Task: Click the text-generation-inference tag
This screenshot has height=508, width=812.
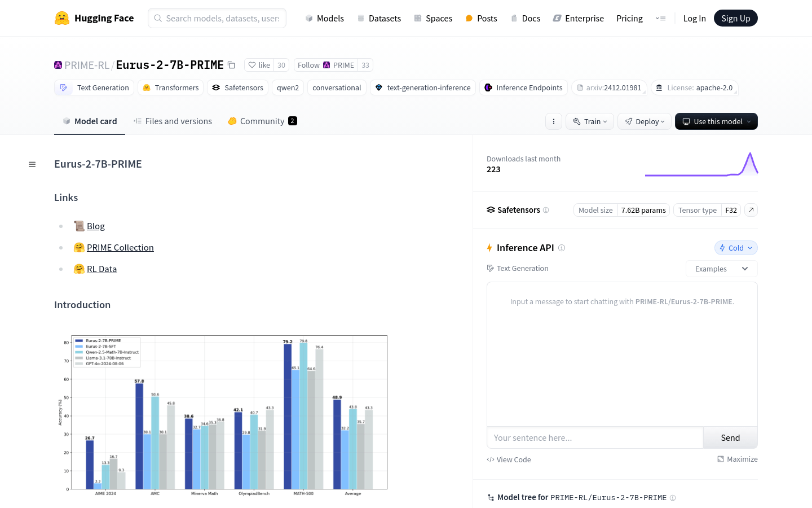Action: pyautogui.click(x=423, y=87)
